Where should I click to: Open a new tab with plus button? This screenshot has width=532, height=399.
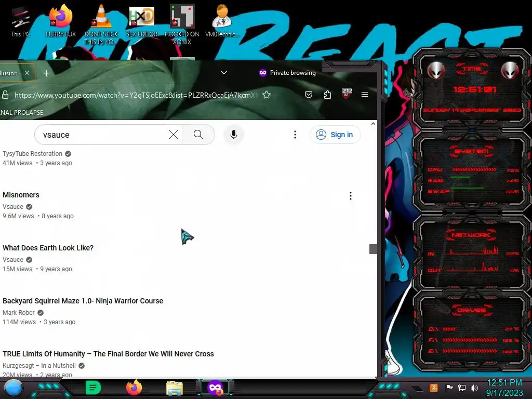pos(46,73)
